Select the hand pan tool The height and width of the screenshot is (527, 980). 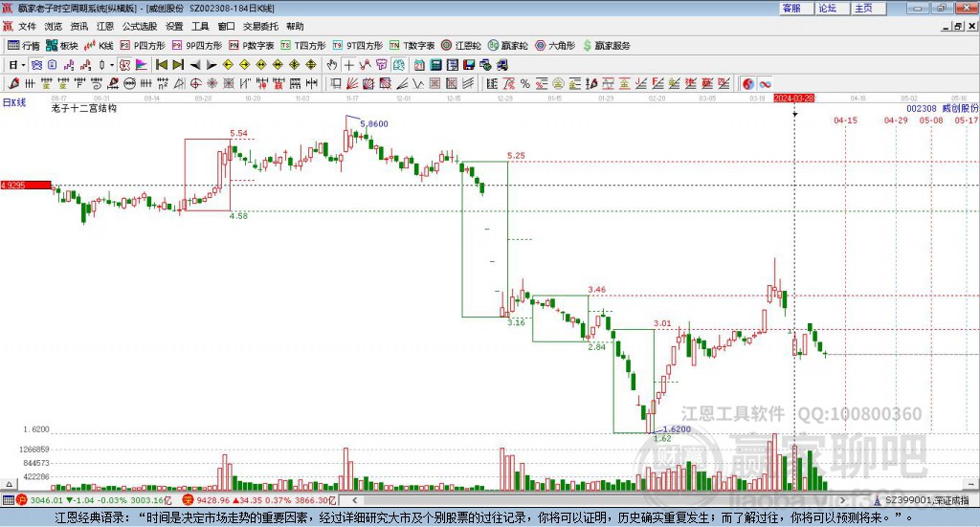point(332,65)
